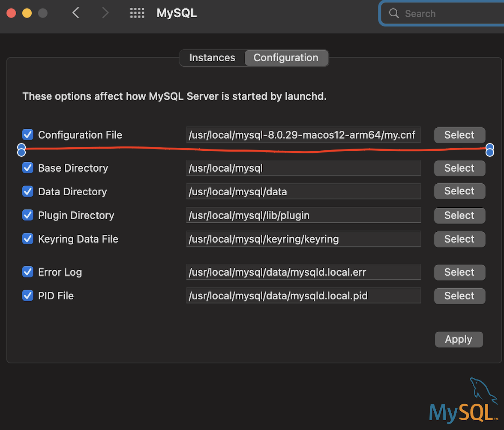The width and height of the screenshot is (504, 430).
Task: Click the Base Directory label
Action: 73,168
